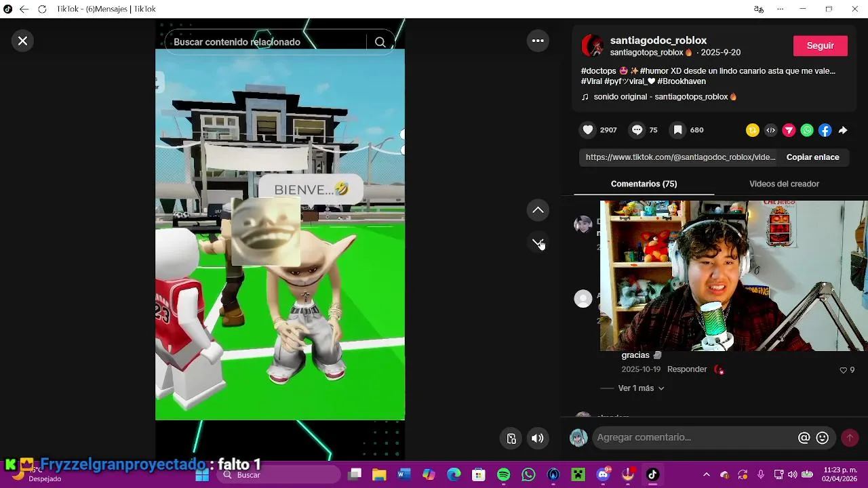Click the video URL text field
The width and height of the screenshot is (868, 488).
(680, 157)
